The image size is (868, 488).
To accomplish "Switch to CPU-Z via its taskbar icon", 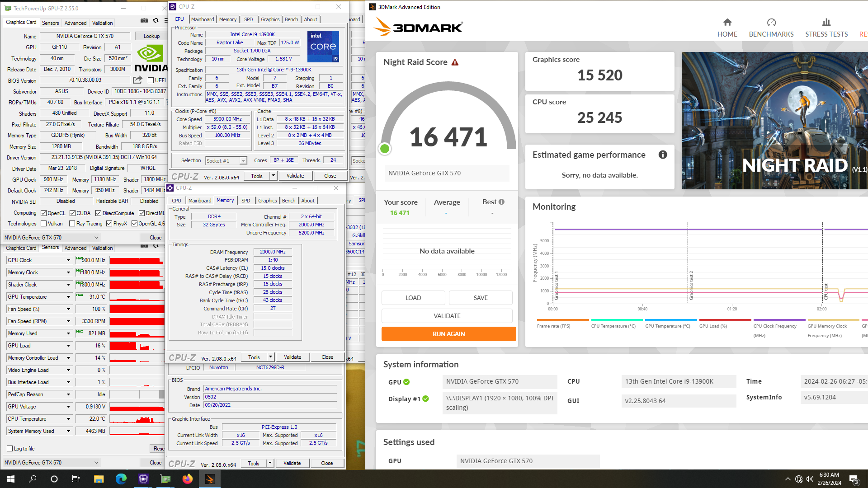I will tap(143, 479).
